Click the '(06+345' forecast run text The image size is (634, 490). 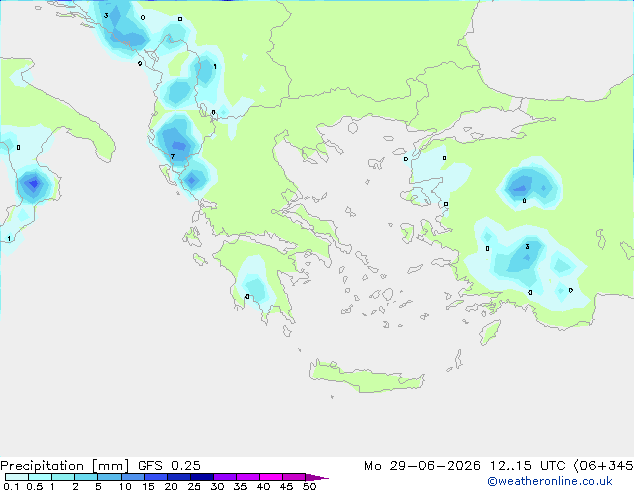click(x=603, y=466)
